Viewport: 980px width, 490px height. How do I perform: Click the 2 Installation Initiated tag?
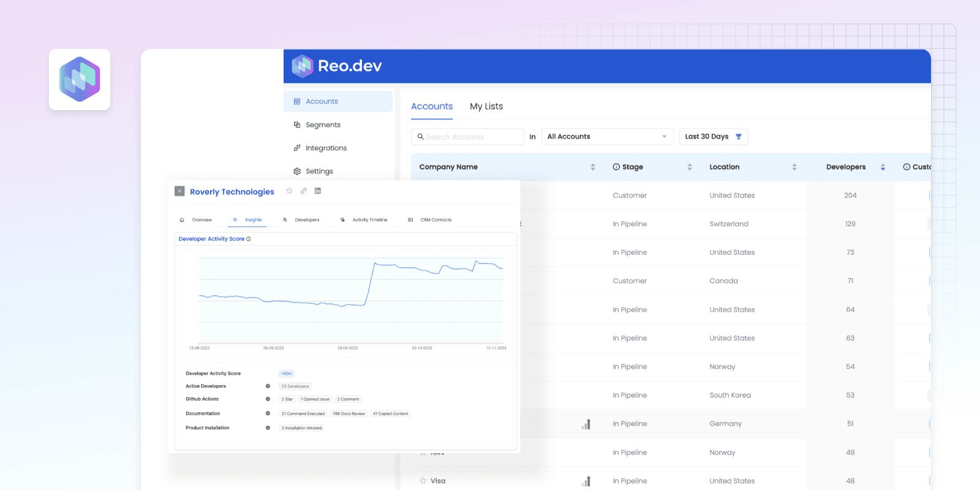pyautogui.click(x=301, y=428)
